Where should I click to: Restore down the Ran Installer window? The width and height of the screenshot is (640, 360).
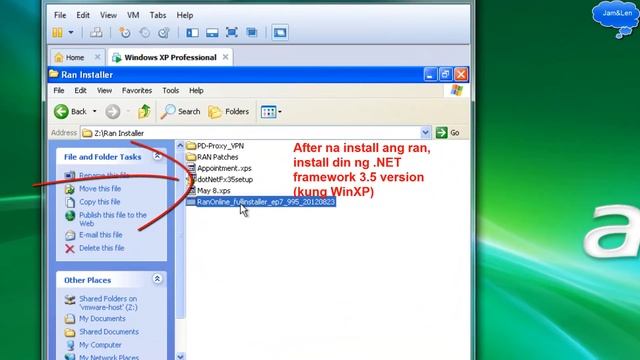pyautogui.click(x=445, y=74)
